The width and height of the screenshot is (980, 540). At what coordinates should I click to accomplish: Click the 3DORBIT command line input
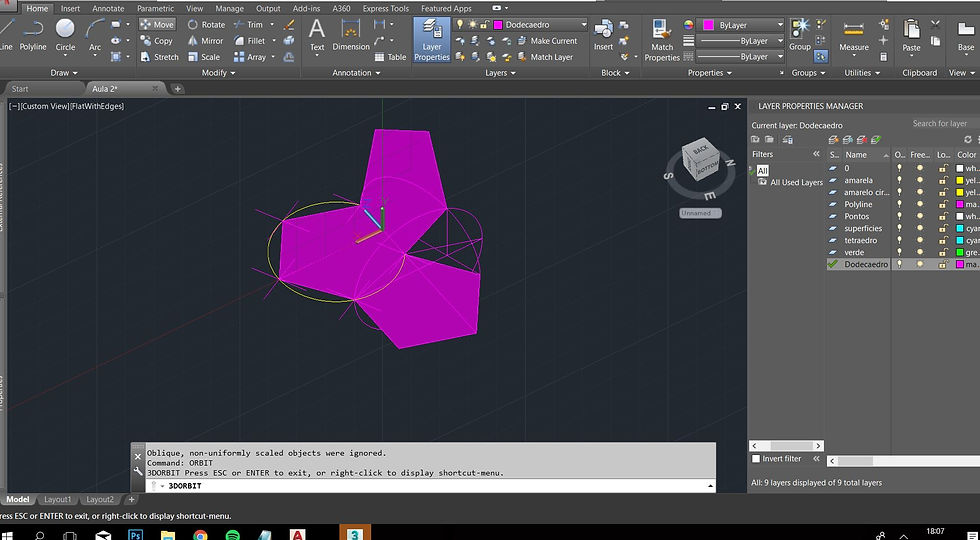pyautogui.click(x=431, y=486)
